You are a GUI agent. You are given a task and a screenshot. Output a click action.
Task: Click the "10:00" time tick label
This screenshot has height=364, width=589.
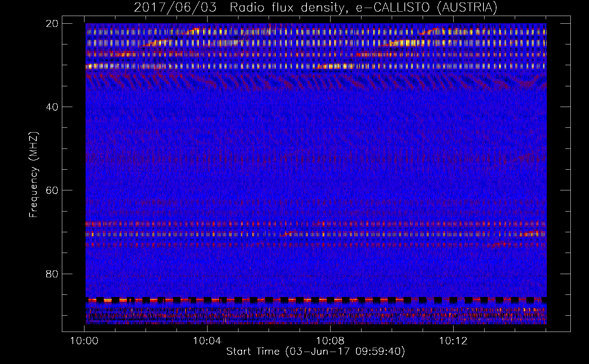click(x=84, y=341)
